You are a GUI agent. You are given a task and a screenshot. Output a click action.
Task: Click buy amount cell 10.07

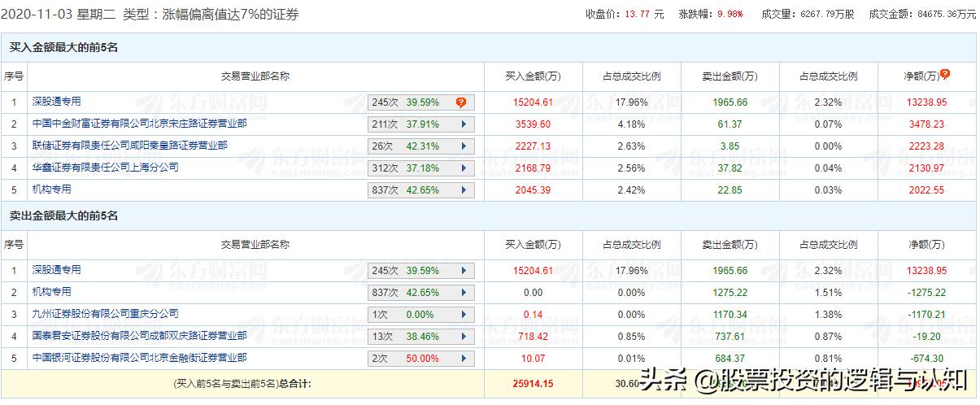(533, 359)
